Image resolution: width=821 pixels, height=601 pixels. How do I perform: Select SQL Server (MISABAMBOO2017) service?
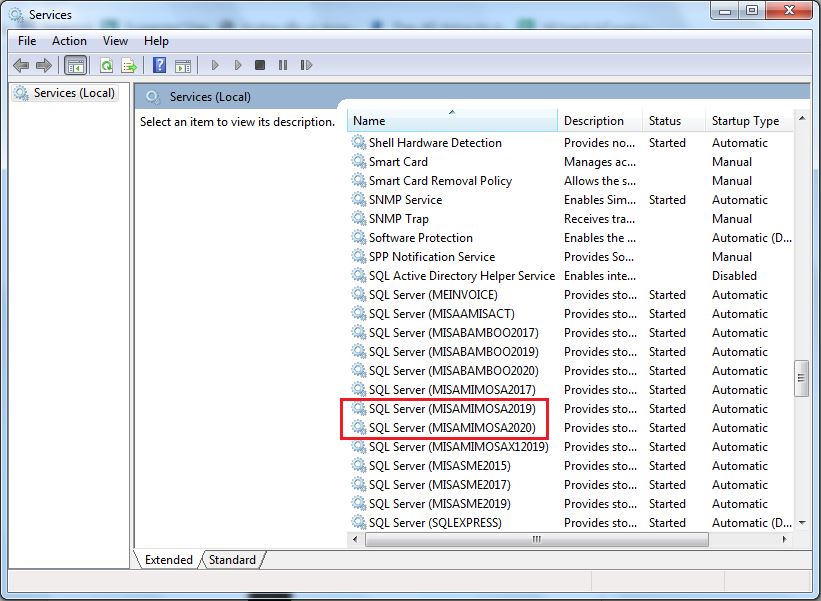click(571, 332)
